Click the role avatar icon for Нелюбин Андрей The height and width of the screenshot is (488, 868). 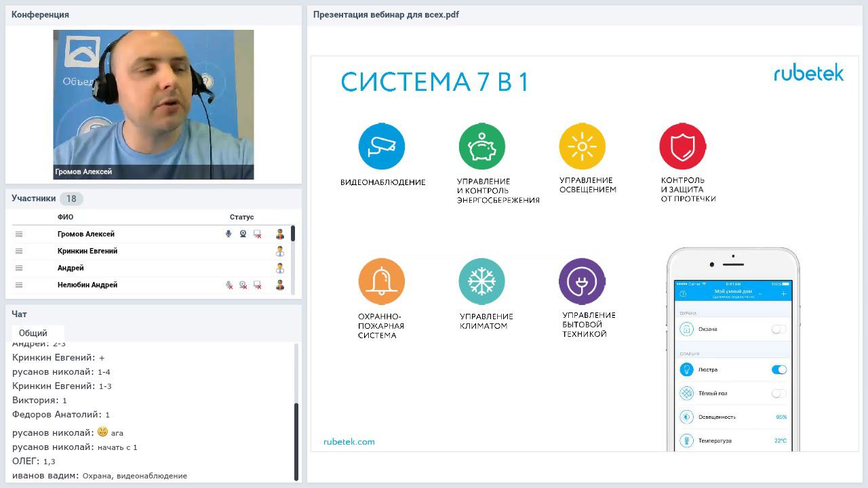[x=280, y=285]
